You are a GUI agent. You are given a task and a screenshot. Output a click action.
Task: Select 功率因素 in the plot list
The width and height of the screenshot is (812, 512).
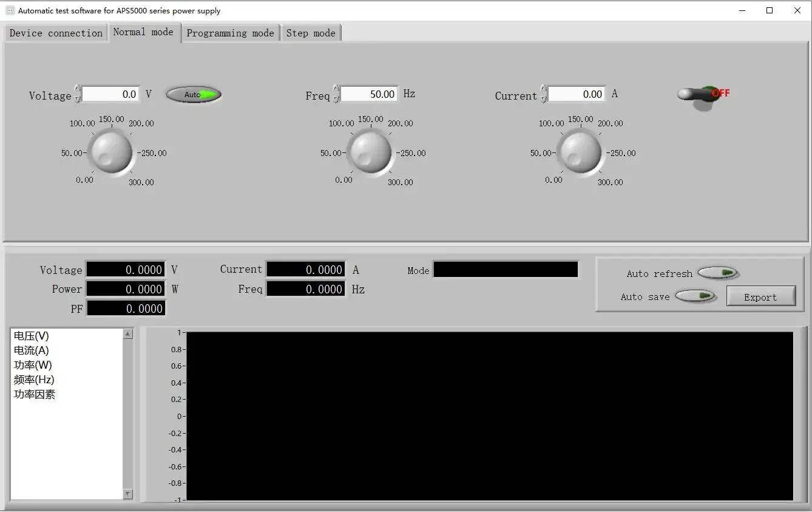coord(35,394)
